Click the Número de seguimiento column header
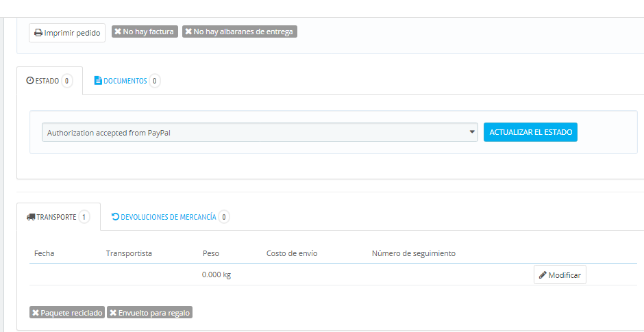 pos(414,253)
